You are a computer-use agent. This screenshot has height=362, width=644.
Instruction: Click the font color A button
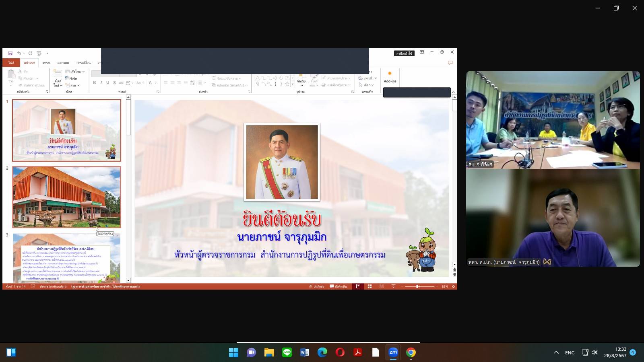(x=151, y=83)
